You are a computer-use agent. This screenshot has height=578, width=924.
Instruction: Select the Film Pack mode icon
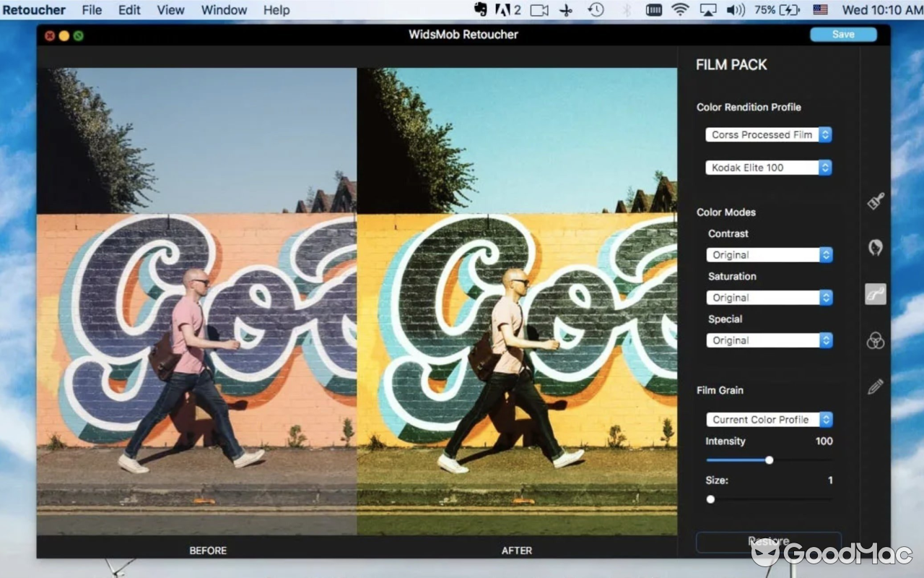coord(875,293)
